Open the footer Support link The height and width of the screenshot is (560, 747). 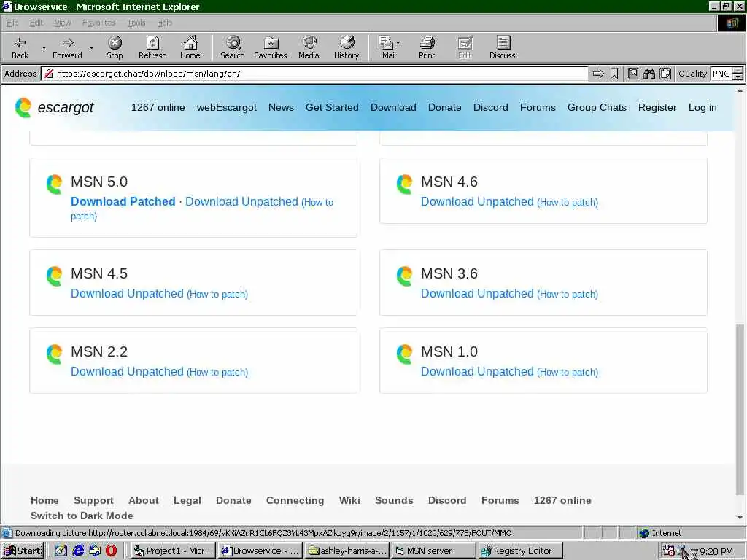(x=93, y=500)
